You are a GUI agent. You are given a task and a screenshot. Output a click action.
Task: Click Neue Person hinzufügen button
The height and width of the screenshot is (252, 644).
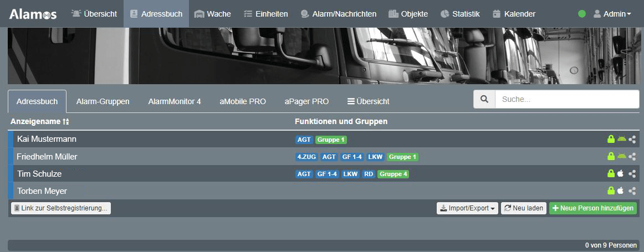click(x=593, y=208)
